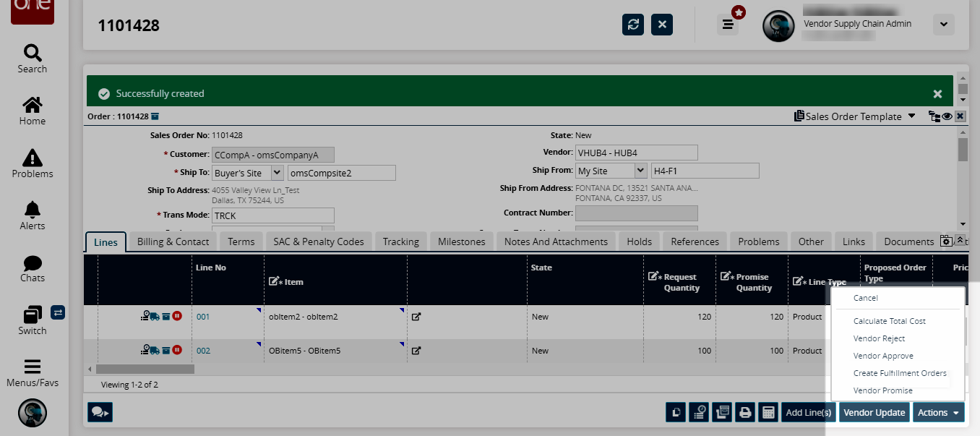
Task: Toggle the eye visibility icon in order header
Action: pos(946,116)
